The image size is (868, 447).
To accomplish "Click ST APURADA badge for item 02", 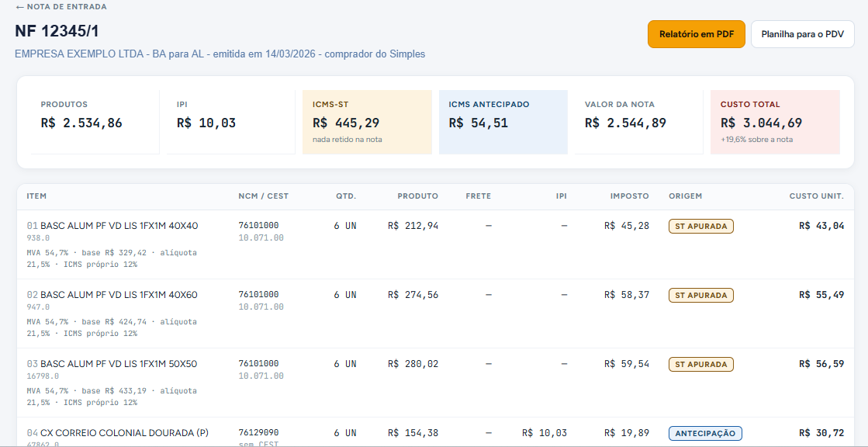I will 700,295.
